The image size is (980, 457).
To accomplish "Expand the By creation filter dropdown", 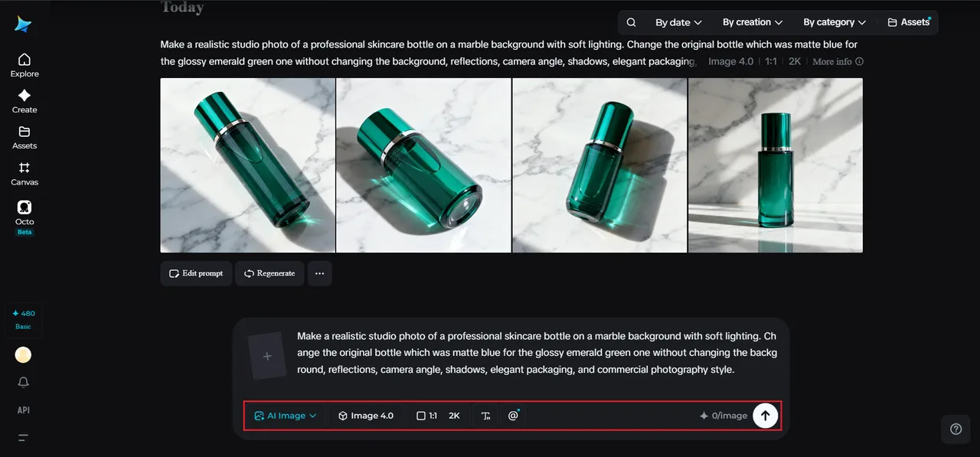I will coord(753,22).
